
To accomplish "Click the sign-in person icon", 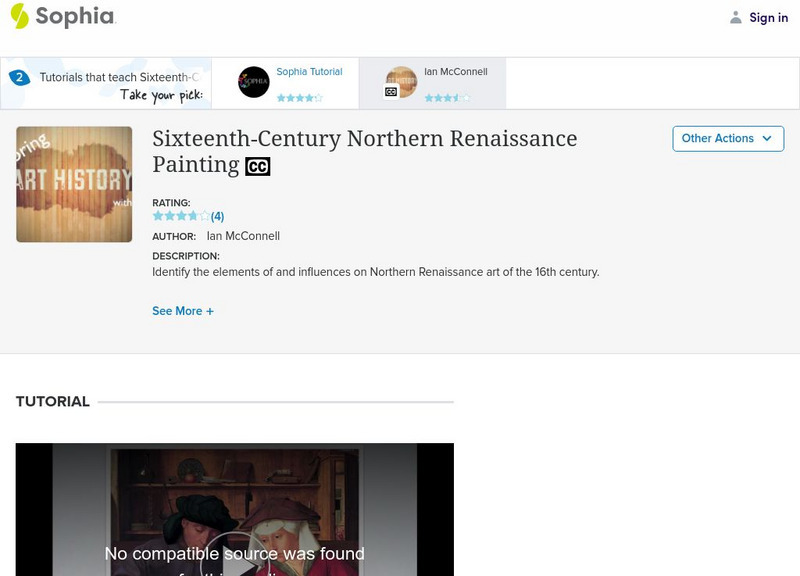I will point(735,15).
